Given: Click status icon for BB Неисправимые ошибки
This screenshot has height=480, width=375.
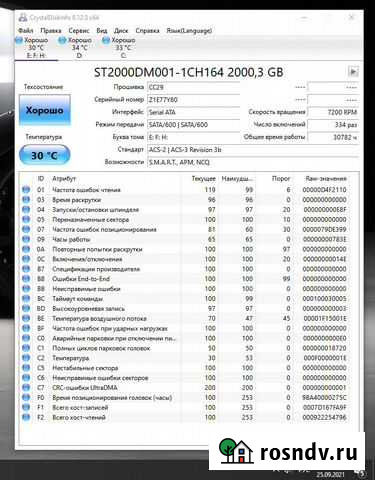Looking at the screenshot, I should (x=26, y=289).
